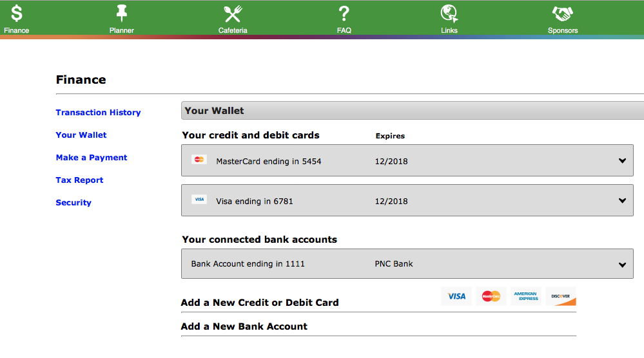Click the Visa card logo
Image resolution: width=644 pixels, height=358 pixels.
pyautogui.click(x=456, y=296)
